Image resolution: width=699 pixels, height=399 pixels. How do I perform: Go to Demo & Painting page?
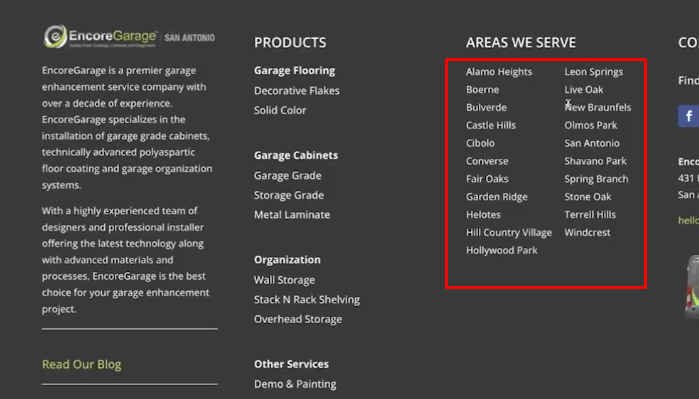coord(295,384)
